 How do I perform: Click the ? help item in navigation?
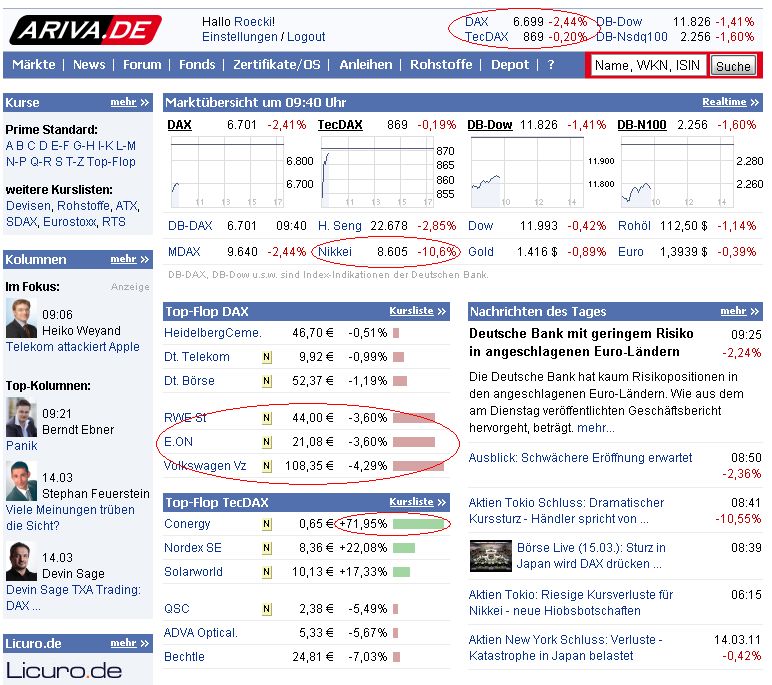tap(551, 65)
